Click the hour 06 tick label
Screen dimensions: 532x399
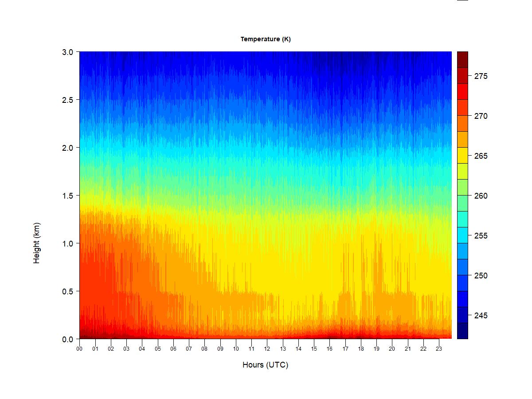pos(173,348)
